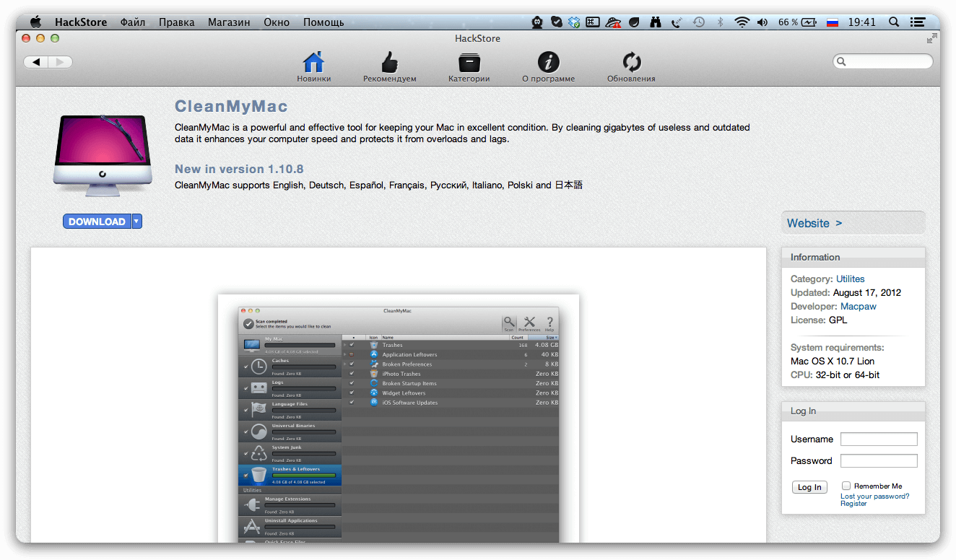
Task: Click the Username input field
Action: (x=879, y=439)
